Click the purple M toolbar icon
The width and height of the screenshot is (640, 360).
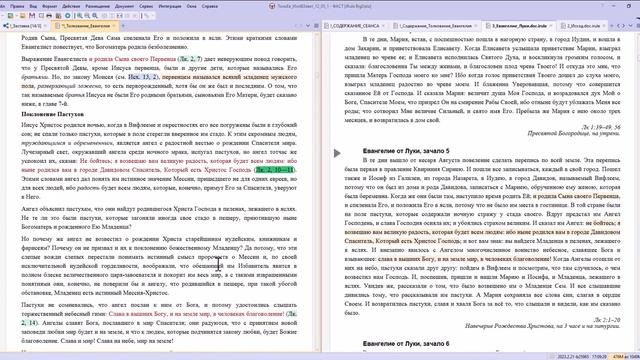point(32,16)
